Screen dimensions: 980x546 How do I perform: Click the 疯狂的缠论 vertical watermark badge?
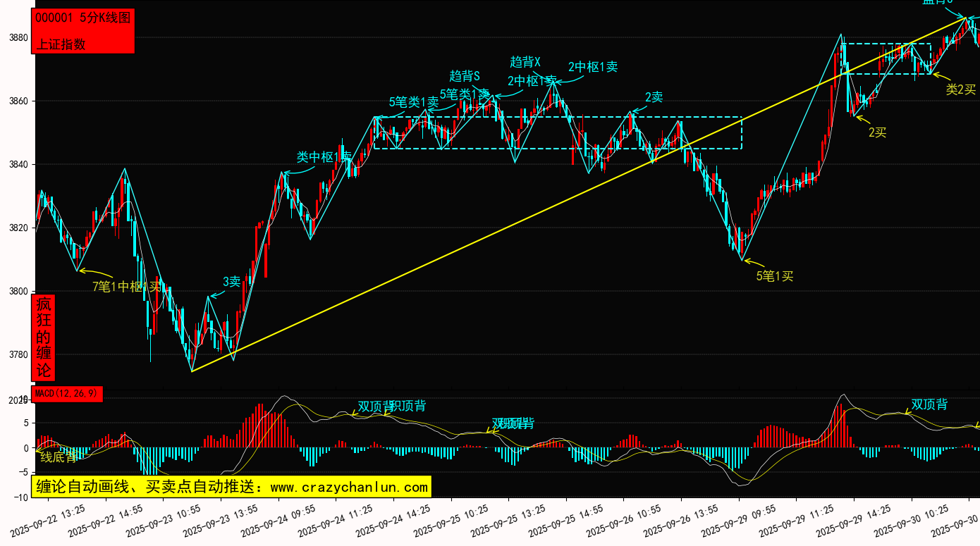pos(44,337)
